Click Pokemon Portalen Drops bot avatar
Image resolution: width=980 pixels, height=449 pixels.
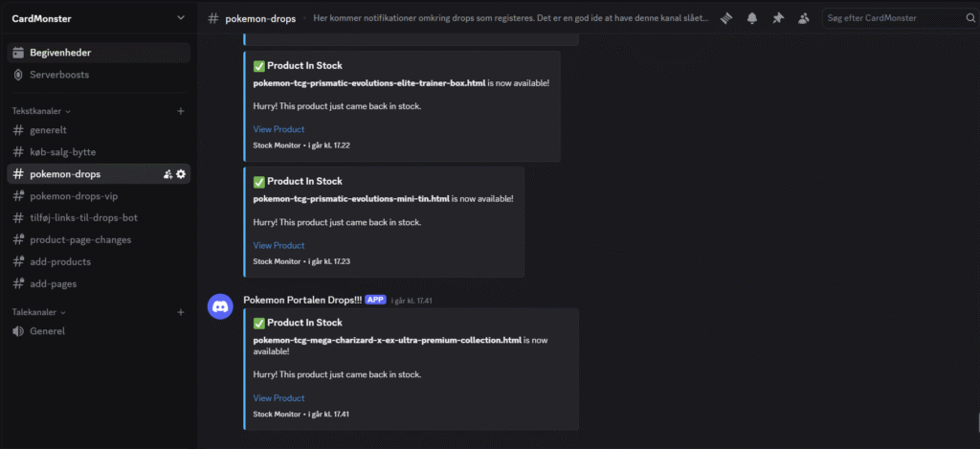click(221, 307)
